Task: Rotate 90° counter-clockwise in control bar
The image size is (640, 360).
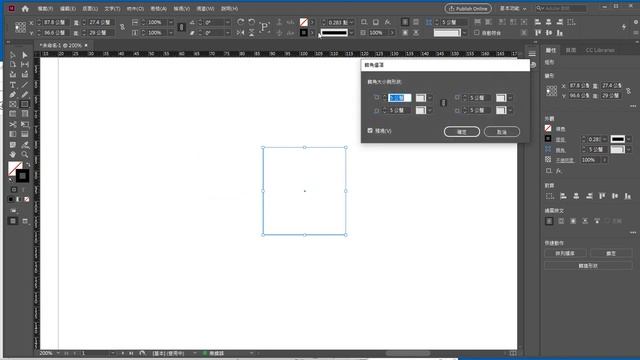Action: click(252, 22)
